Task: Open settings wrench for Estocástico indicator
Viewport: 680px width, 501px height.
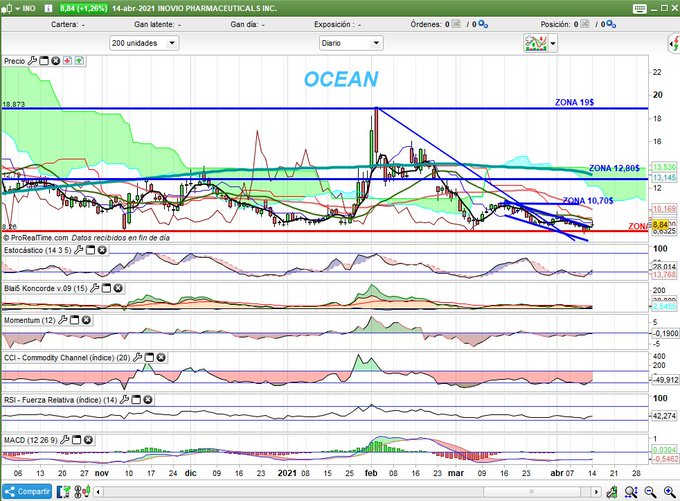Action: pos(78,250)
